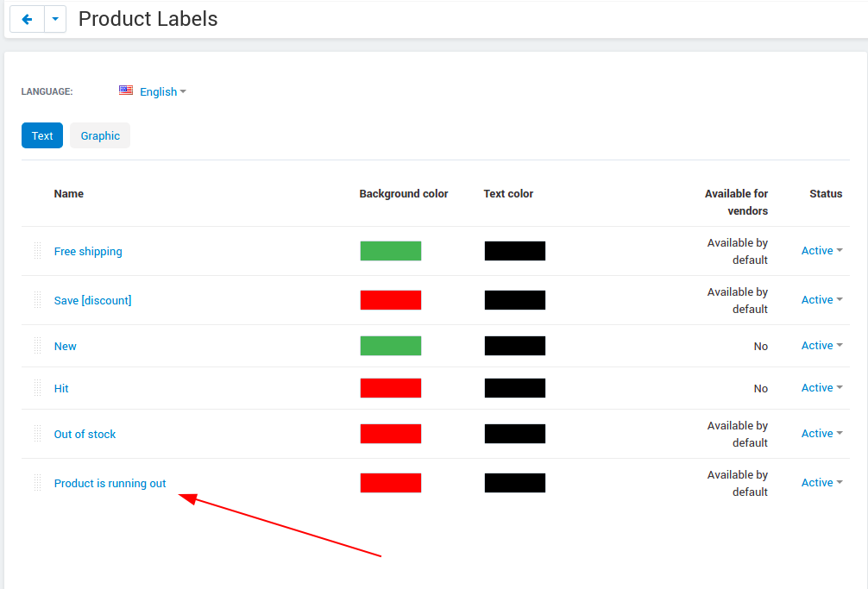Image resolution: width=868 pixels, height=589 pixels.
Task: Open status dropdown for Product is running out
Action: click(822, 482)
